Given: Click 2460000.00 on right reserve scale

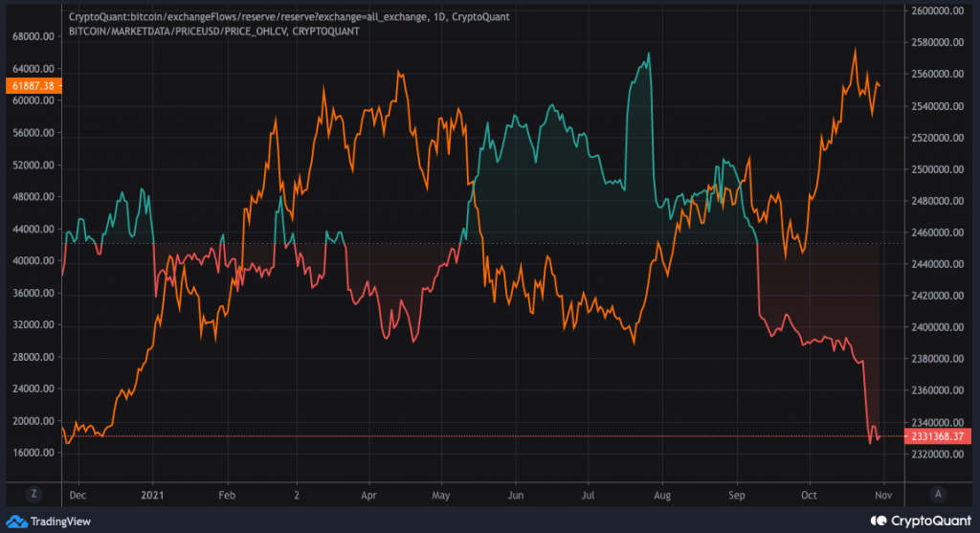Looking at the screenshot, I should pos(938,233).
